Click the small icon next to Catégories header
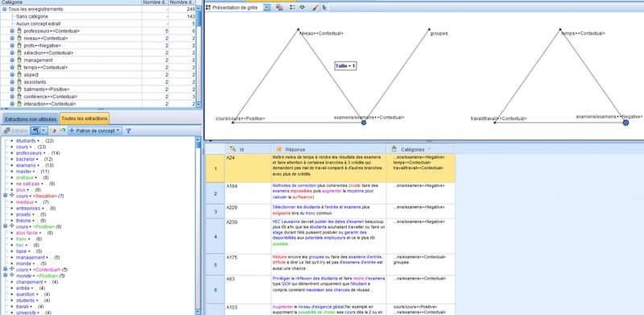Screen dimensions: 644x315 pyautogui.click(x=430, y=150)
